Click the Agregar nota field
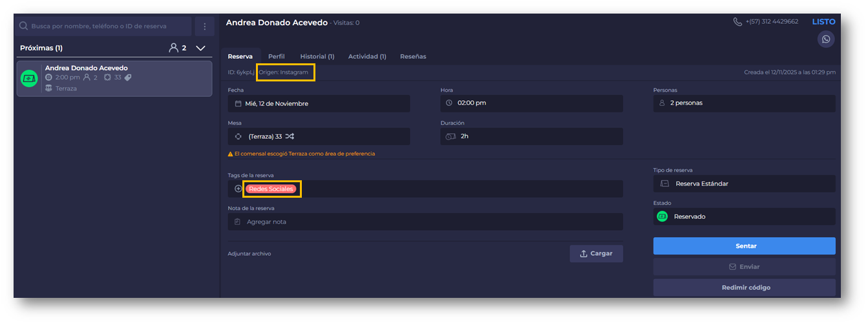Image resolution: width=868 pixels, height=325 pixels. click(x=425, y=222)
